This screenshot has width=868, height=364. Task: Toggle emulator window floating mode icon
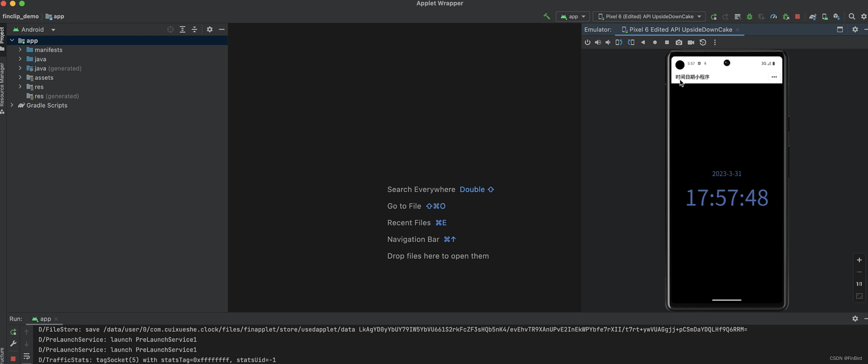840,29
